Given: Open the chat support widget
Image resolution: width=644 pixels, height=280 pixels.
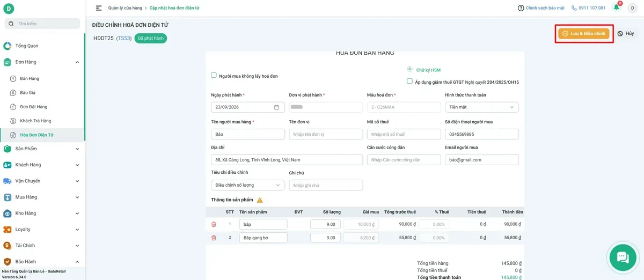Looking at the screenshot, I should (623, 257).
